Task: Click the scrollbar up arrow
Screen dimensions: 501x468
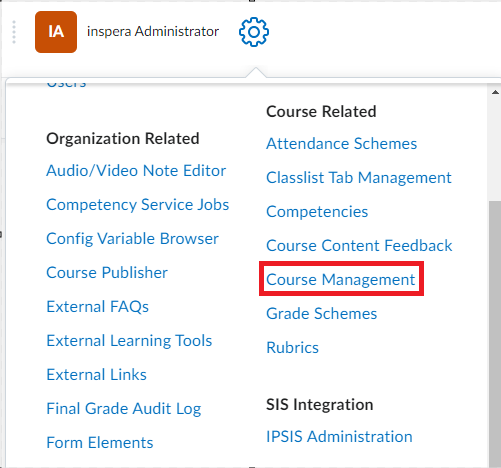Action: click(495, 92)
